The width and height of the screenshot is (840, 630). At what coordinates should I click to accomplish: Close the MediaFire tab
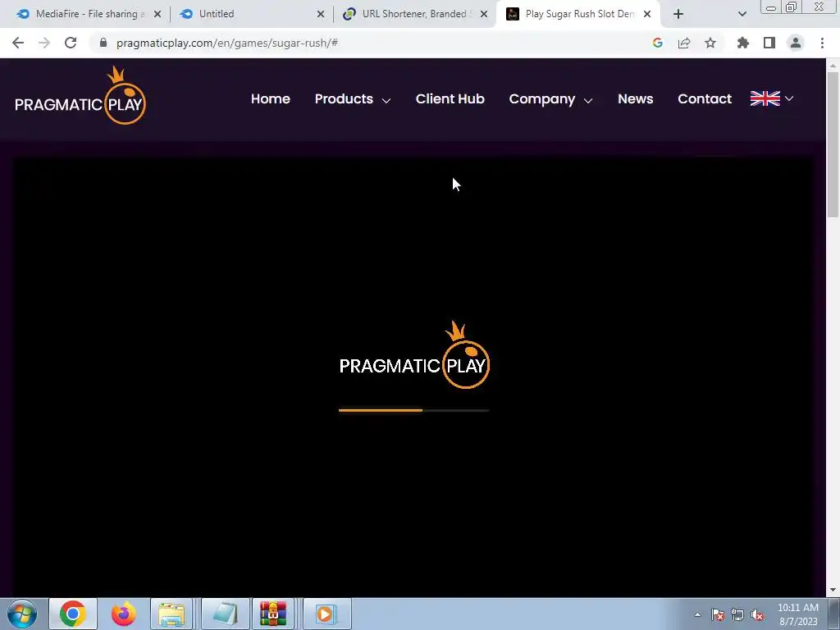coord(157,14)
